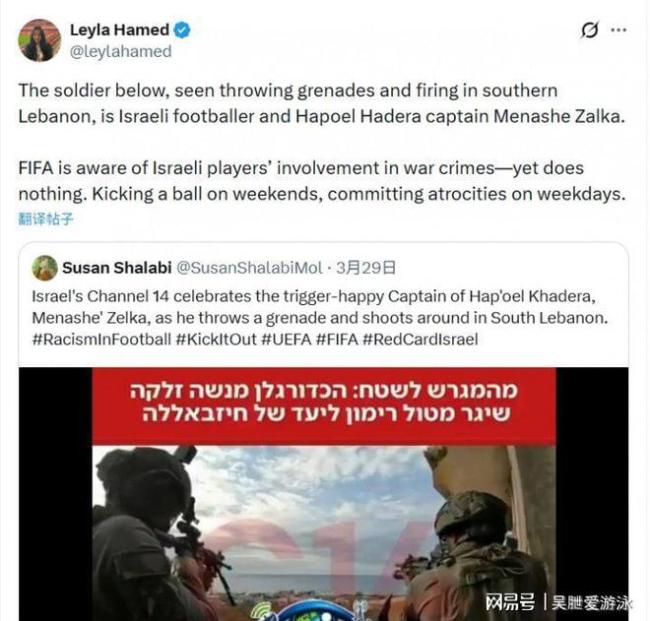Open the #RacismInFootball hashtag

click(102, 340)
